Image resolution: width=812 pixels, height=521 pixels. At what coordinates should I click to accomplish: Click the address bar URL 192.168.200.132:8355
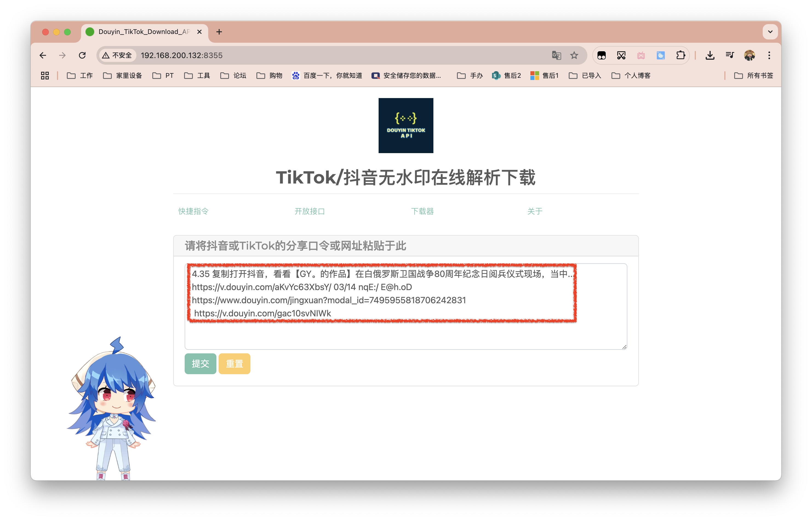pyautogui.click(x=182, y=55)
